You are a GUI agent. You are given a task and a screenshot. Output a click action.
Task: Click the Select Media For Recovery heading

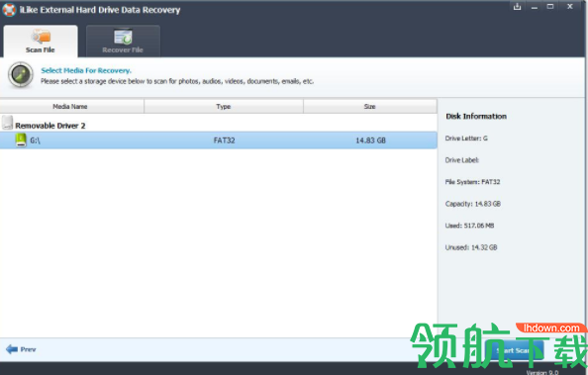86,70
